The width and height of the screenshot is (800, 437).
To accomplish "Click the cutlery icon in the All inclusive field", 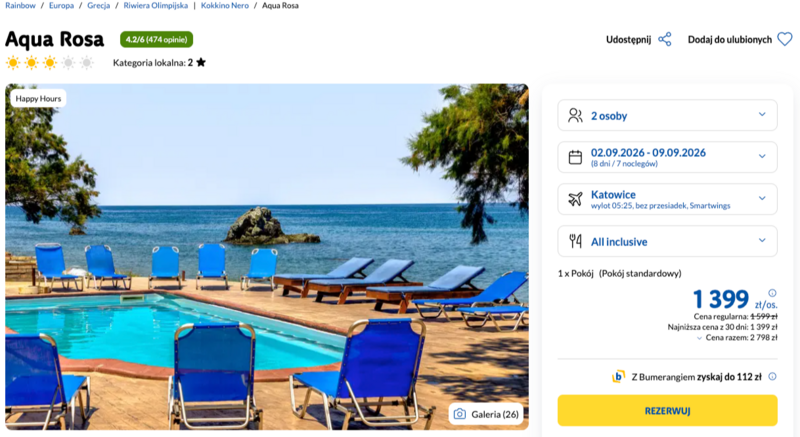I will click(x=575, y=241).
